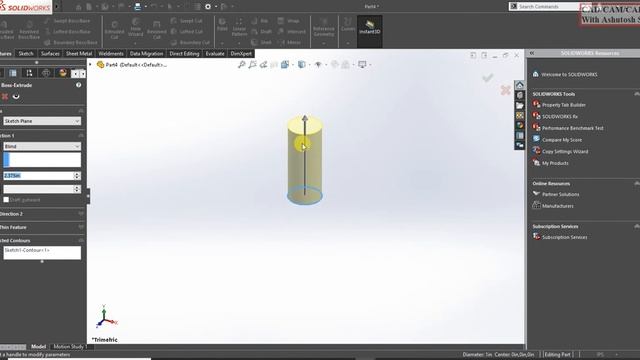Click Revolved Cut tool
Image resolution: width=640 pixels, height=360 pixels.
click(x=157, y=30)
